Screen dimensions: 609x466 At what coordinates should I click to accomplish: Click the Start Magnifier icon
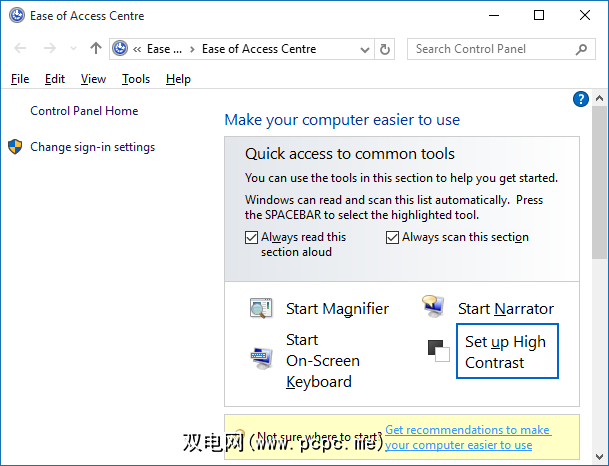pyautogui.click(x=261, y=308)
